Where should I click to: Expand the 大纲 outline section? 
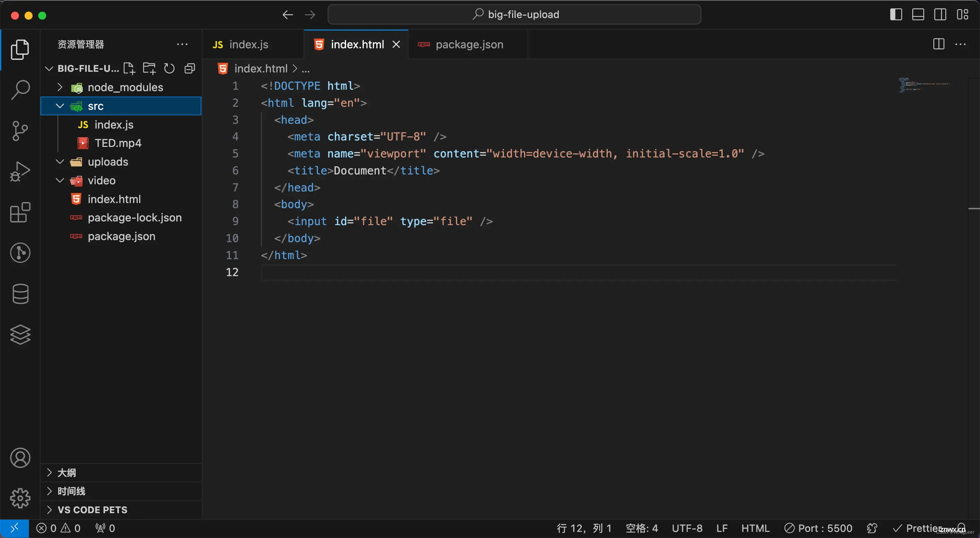click(x=121, y=473)
